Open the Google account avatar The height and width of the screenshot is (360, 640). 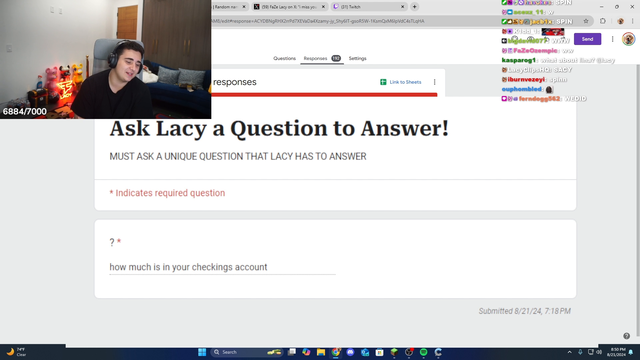tap(629, 39)
